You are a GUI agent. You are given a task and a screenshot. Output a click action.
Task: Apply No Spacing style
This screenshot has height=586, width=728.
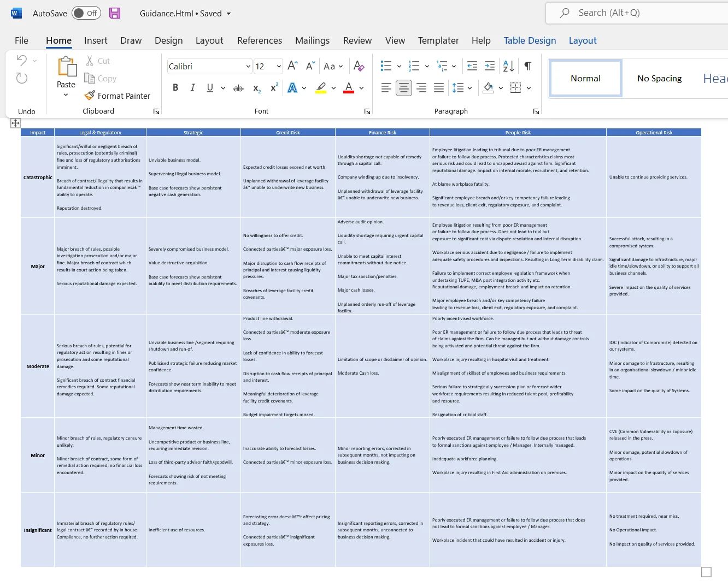click(x=659, y=78)
